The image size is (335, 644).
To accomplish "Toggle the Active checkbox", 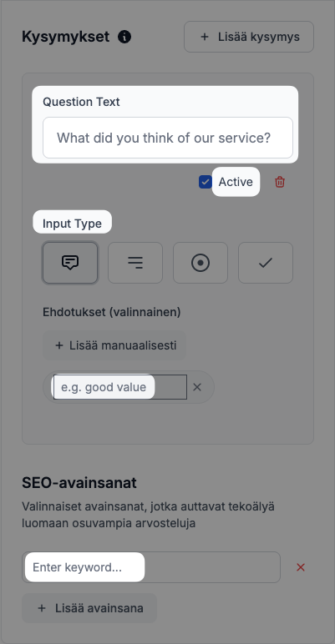I will (206, 182).
